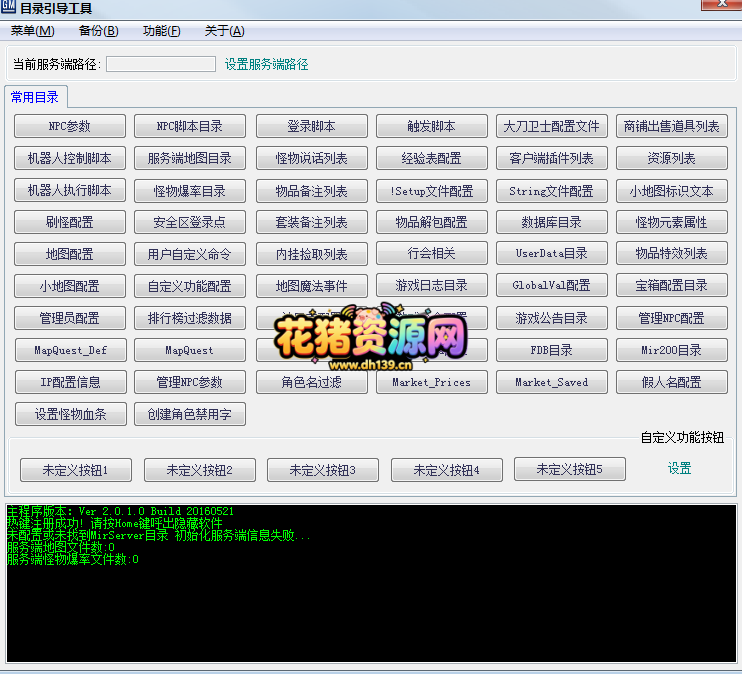
Task: Click 商铺出售道具列表 button
Action: (671, 126)
